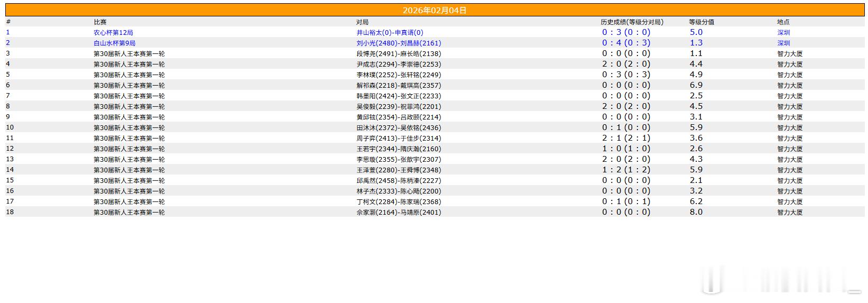Click row number 15 in the # column

pos(10,180)
